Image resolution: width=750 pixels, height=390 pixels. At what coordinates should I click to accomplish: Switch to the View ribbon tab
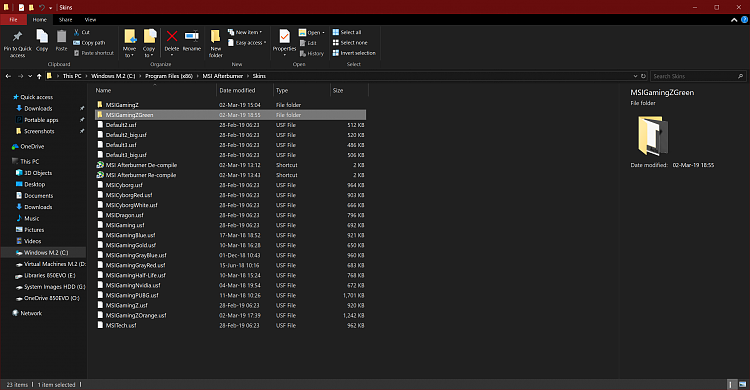click(x=90, y=20)
